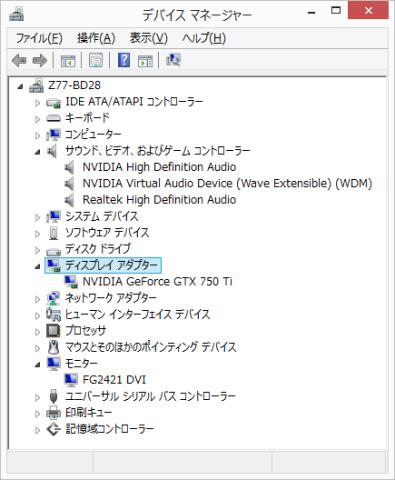Select the 記憶域コントローラー label

(110, 429)
